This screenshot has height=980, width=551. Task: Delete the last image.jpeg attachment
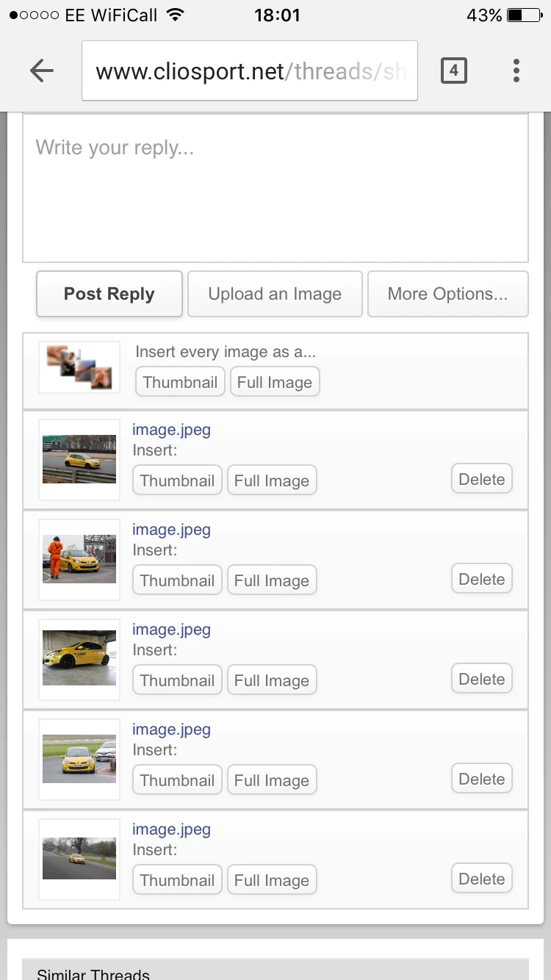[481, 879]
